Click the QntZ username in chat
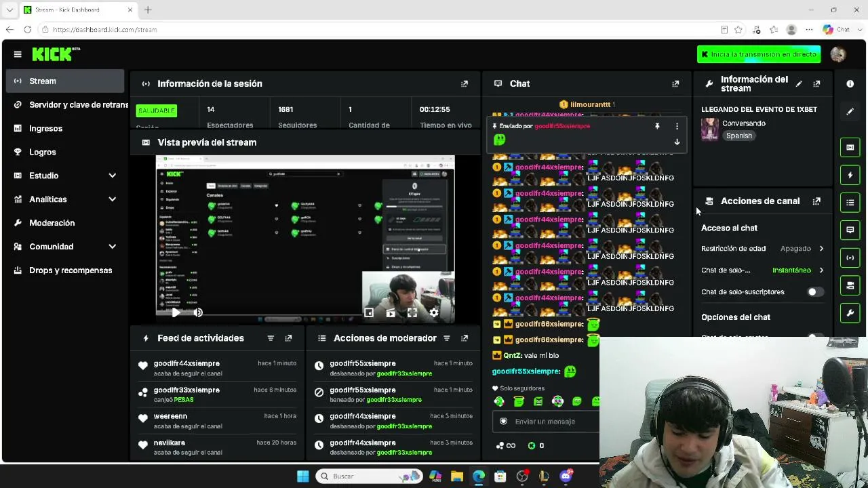 (512, 356)
